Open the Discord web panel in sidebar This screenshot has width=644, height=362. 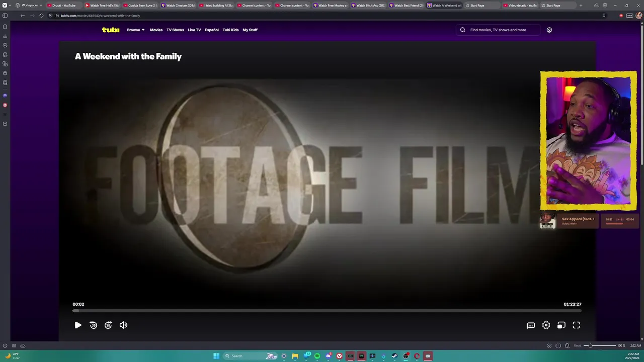coord(5,96)
